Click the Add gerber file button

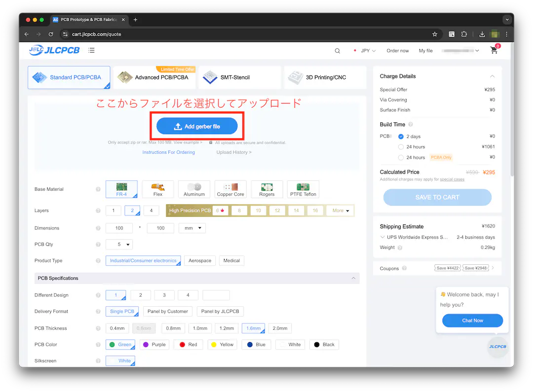click(197, 126)
